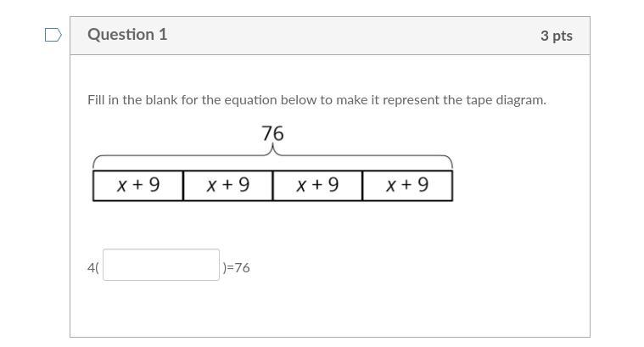
Task: Click the x variable in the first segment
Action: [121, 186]
